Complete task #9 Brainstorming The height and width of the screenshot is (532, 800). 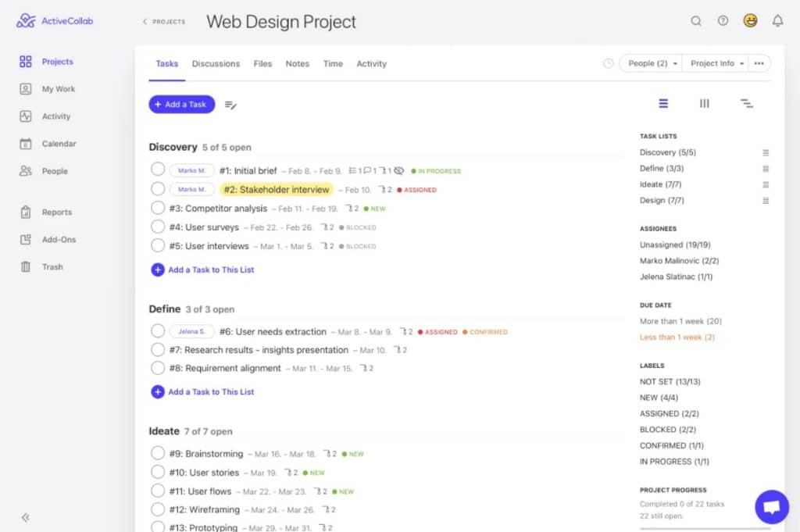[x=158, y=453]
